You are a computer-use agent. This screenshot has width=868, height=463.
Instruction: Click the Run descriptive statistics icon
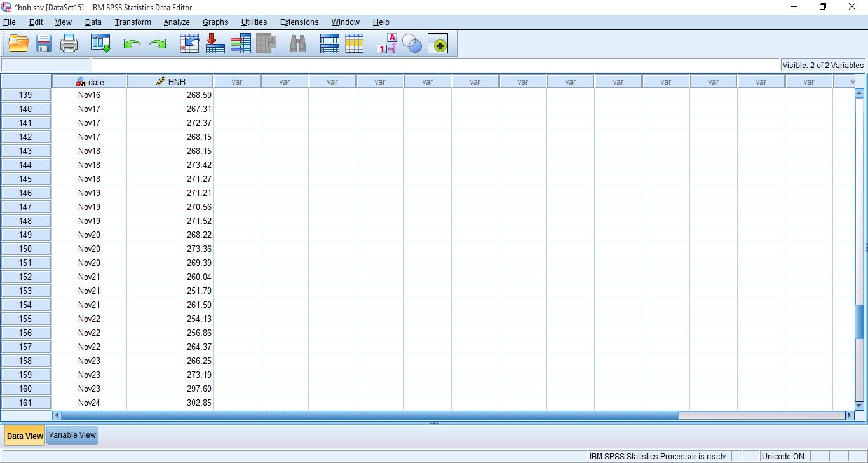pos(266,44)
